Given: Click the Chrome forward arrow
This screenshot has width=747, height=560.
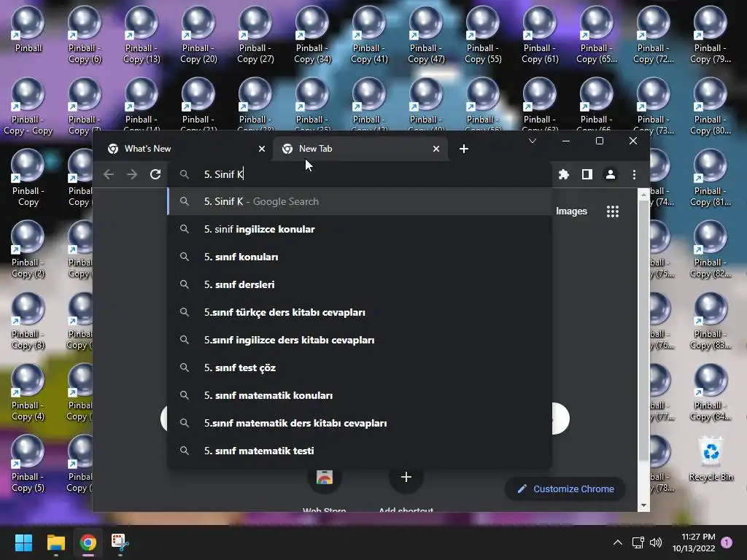Looking at the screenshot, I should (x=132, y=175).
